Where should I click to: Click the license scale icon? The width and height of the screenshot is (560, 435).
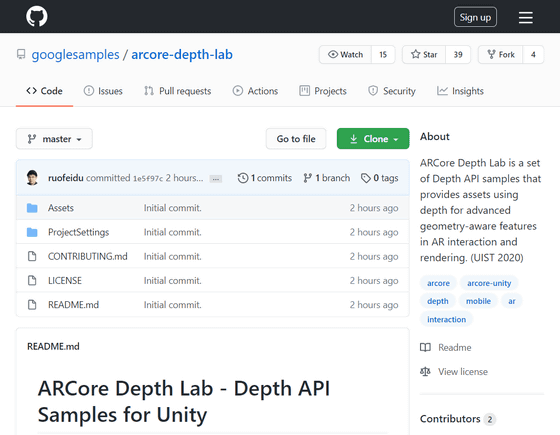(x=425, y=372)
